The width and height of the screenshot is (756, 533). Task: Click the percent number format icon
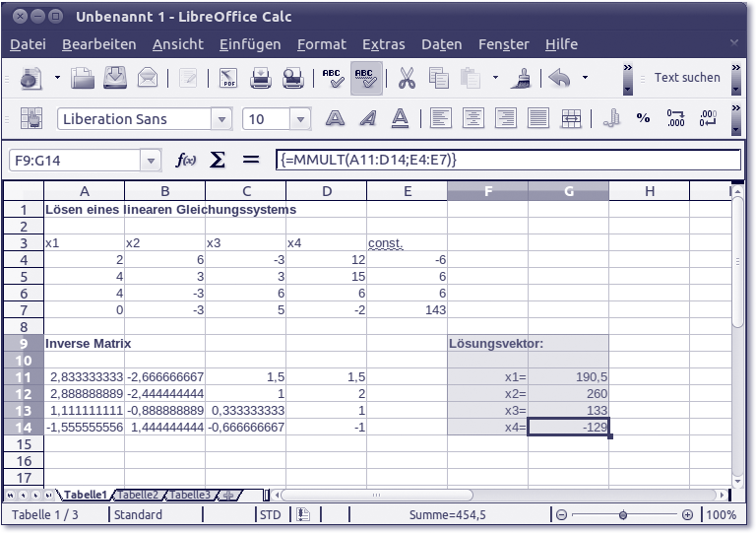(x=643, y=118)
